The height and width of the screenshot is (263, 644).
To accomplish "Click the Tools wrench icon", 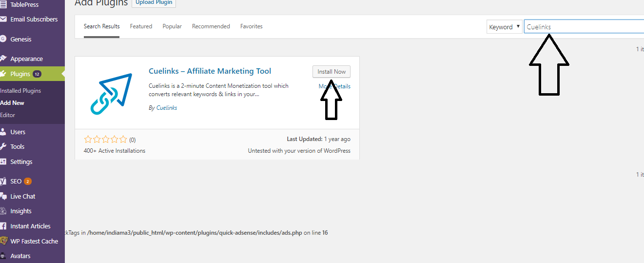I will tap(3, 146).
